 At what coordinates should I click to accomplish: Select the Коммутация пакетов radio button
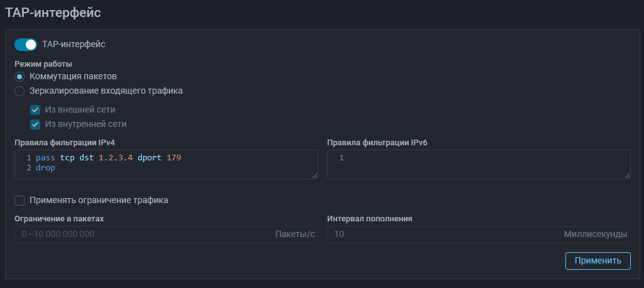pos(20,76)
